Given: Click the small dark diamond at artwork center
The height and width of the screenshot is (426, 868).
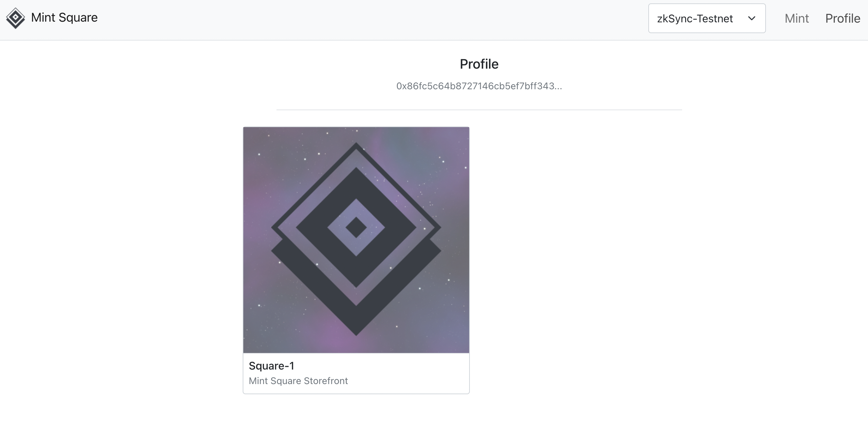Looking at the screenshot, I should pos(356,227).
